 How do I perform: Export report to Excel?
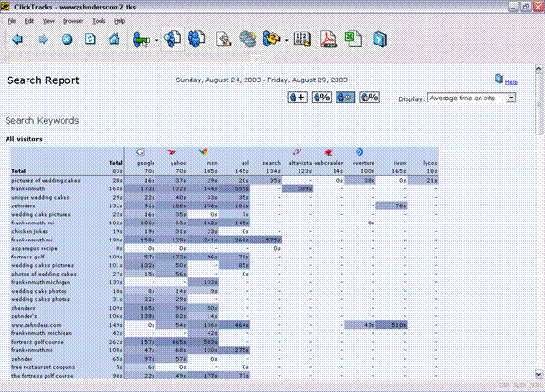click(x=354, y=39)
